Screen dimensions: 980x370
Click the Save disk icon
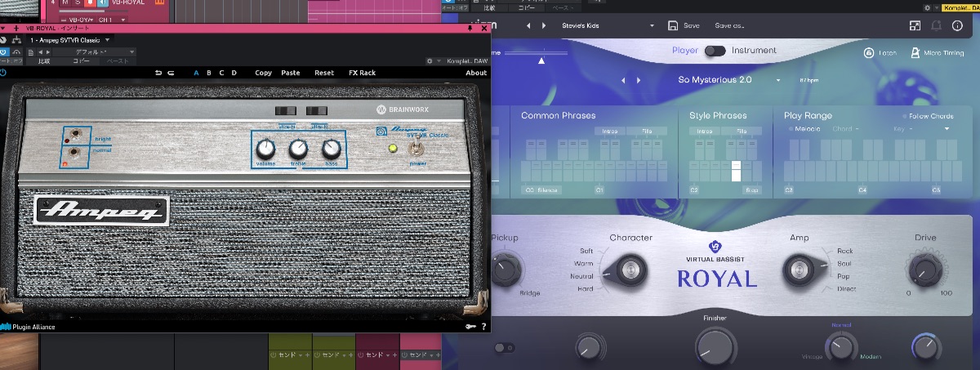[x=673, y=25]
